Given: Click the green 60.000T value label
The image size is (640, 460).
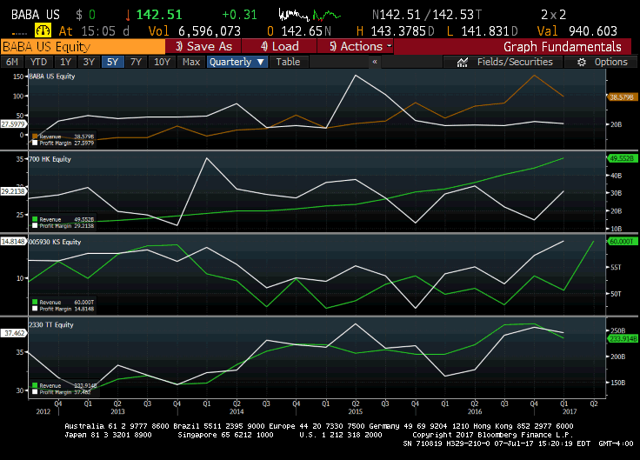Looking at the screenshot, I should [622, 242].
